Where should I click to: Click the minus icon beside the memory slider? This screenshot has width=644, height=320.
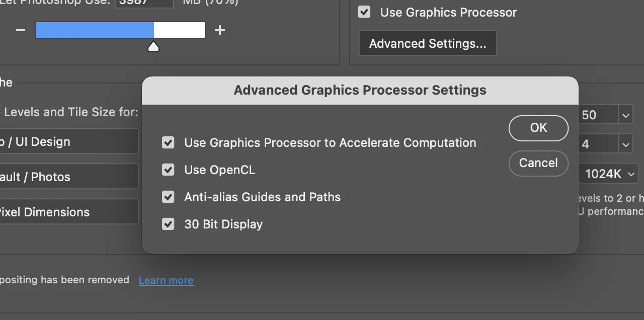21,31
